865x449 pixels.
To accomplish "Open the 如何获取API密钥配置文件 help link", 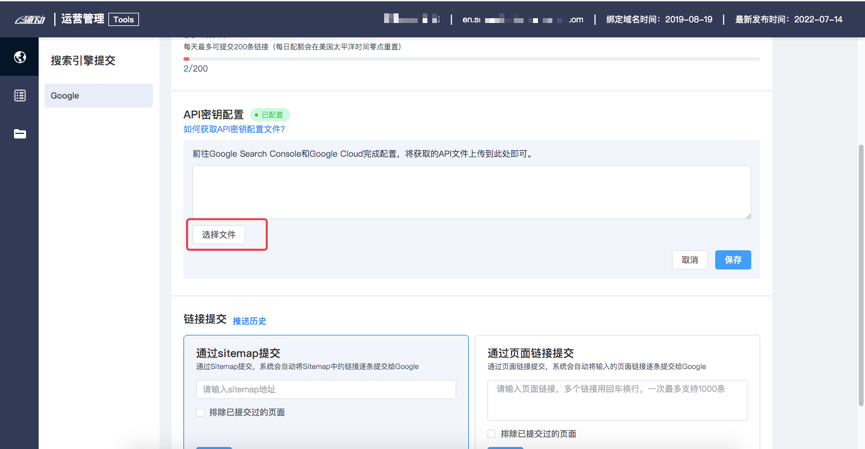I will coord(234,129).
